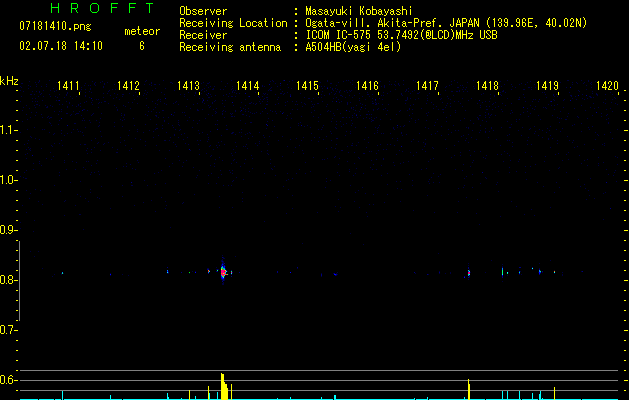
Task: Click the tallest yellow intensity bar near 1413.5
Action: click(x=223, y=386)
